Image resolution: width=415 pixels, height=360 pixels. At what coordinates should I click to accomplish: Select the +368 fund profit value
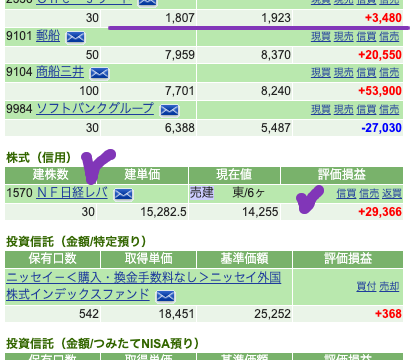388,314
